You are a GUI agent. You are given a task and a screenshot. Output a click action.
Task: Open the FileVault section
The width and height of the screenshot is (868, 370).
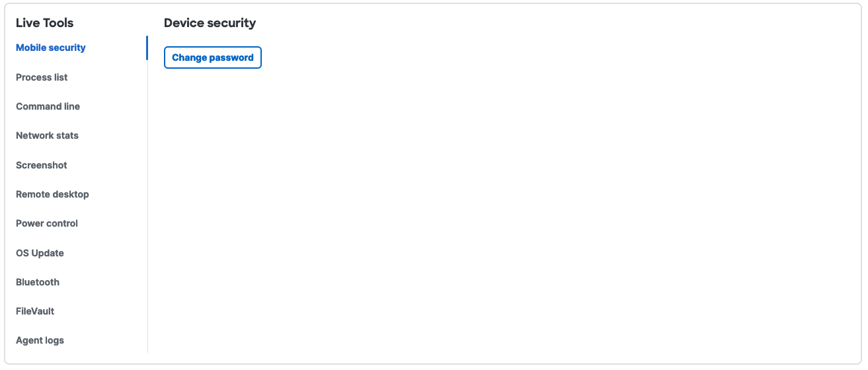35,311
